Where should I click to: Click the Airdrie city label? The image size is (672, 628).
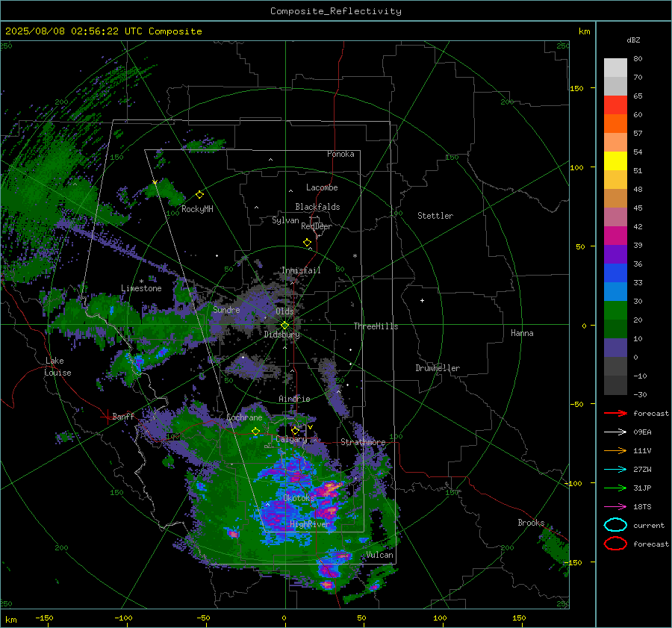pyautogui.click(x=294, y=399)
